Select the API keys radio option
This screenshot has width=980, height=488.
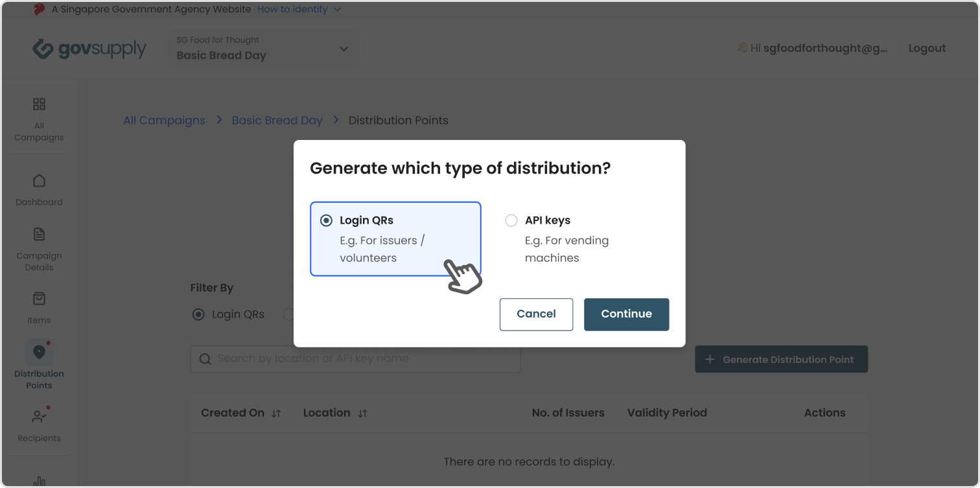[x=511, y=220]
